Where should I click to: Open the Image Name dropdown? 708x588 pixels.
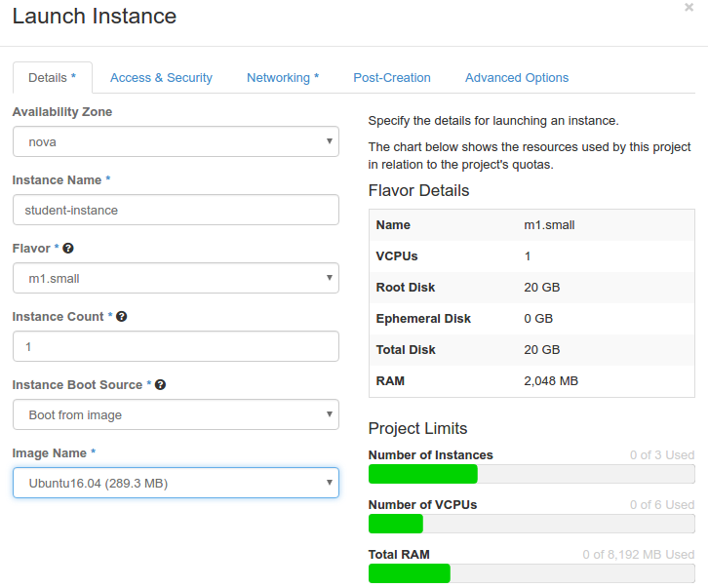pyautogui.click(x=176, y=483)
